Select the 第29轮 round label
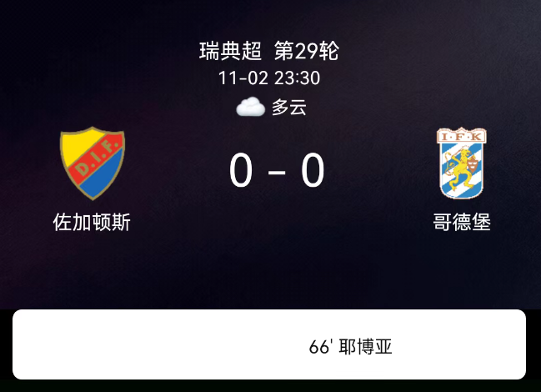 click(307, 51)
